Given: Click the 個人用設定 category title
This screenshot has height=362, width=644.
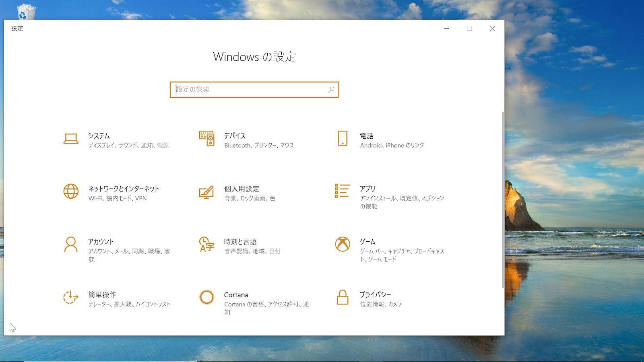Looking at the screenshot, I should click(242, 189).
